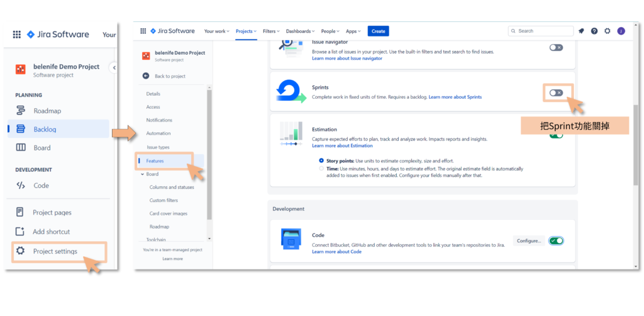Click into the Search field

pyautogui.click(x=541, y=31)
